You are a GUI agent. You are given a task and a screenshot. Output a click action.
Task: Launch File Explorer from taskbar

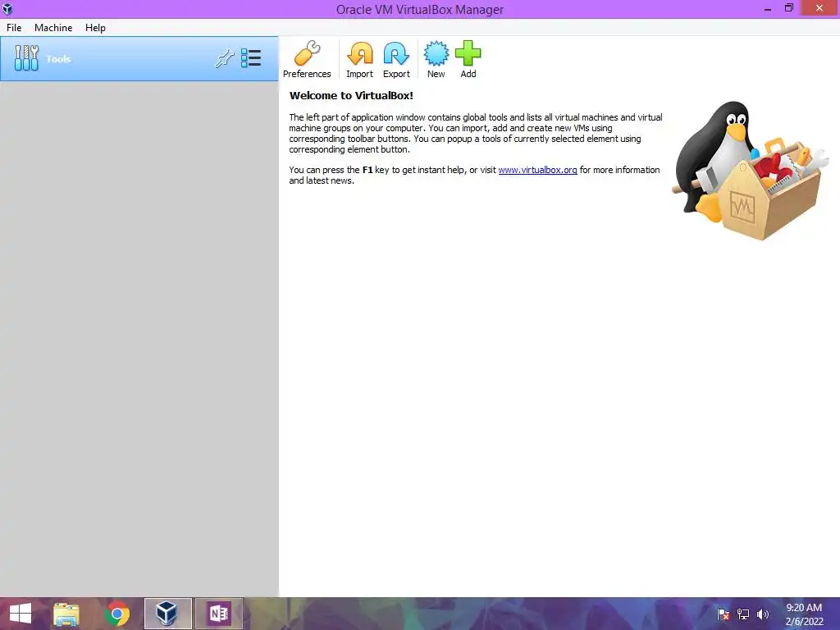click(66, 614)
